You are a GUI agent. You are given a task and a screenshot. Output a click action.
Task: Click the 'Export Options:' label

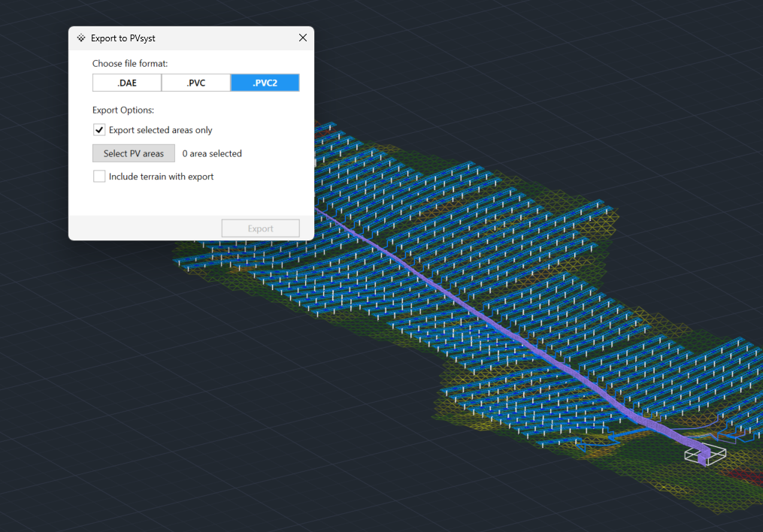point(123,110)
